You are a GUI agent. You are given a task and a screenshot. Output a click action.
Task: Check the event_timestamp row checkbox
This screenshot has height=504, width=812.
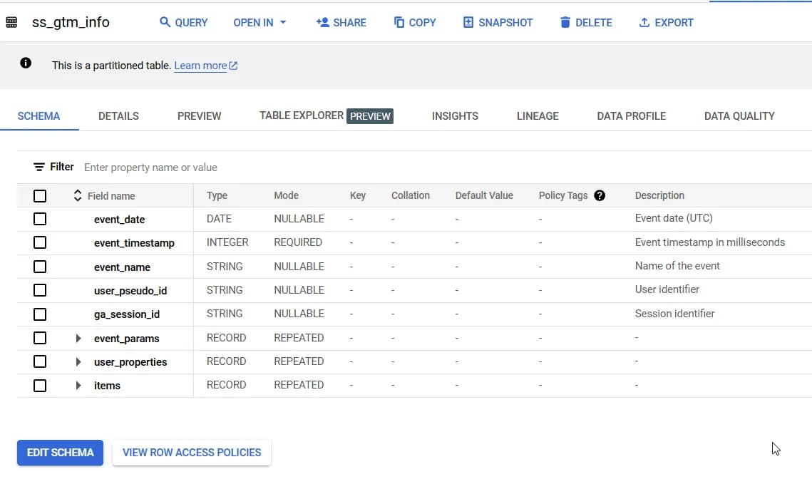tap(40, 242)
